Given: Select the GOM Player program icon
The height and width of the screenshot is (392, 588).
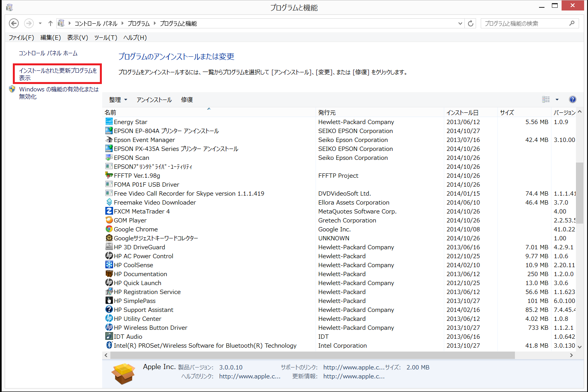Looking at the screenshot, I should 109,220.
